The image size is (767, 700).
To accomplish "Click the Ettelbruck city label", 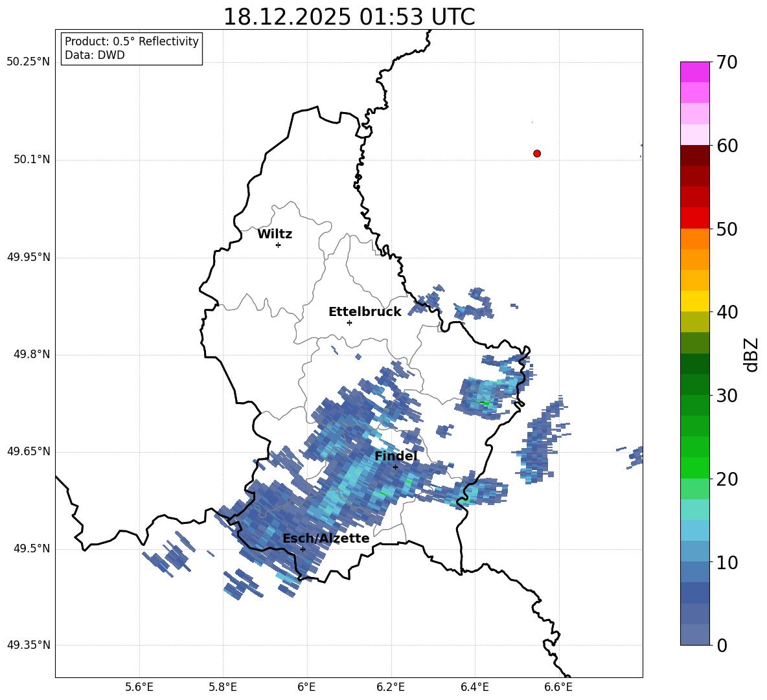I will click(365, 312).
